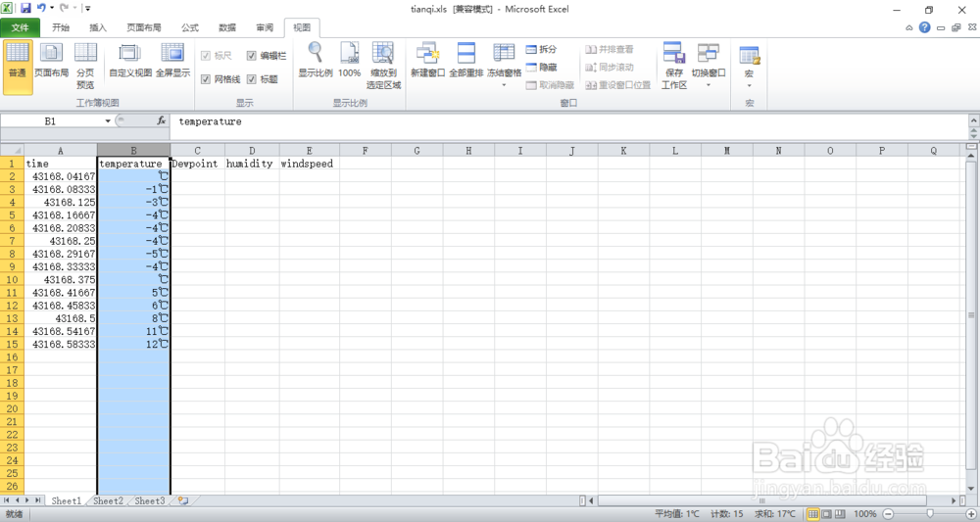The height and width of the screenshot is (522, 980).
Task: Click the zoom out minus button
Action: pos(888,514)
